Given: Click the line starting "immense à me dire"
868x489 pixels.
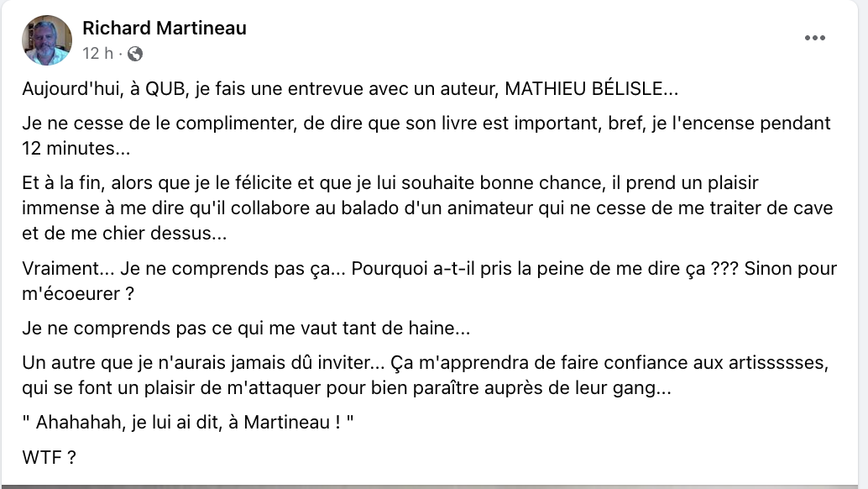Looking at the screenshot, I should tap(427, 208).
